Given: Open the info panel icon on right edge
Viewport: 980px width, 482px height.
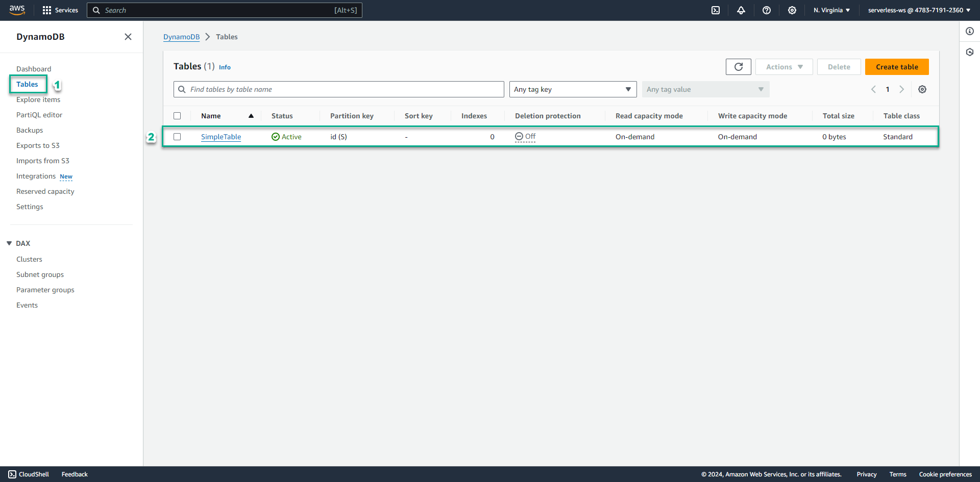Looking at the screenshot, I should 970,31.
